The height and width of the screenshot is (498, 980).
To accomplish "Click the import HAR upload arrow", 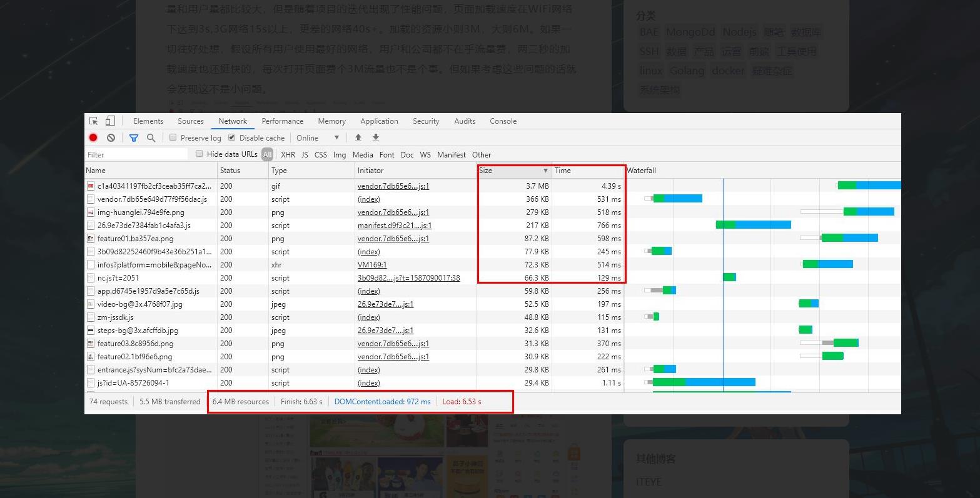I will (358, 137).
